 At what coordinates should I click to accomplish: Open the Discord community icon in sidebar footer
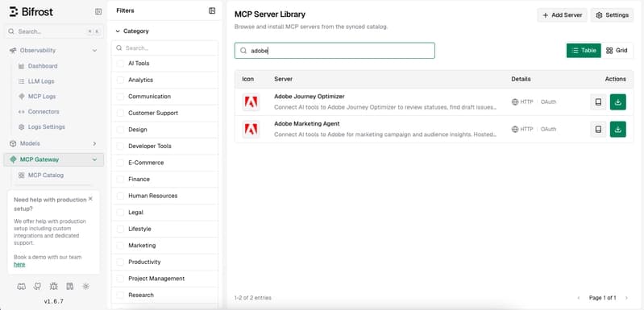(21, 287)
